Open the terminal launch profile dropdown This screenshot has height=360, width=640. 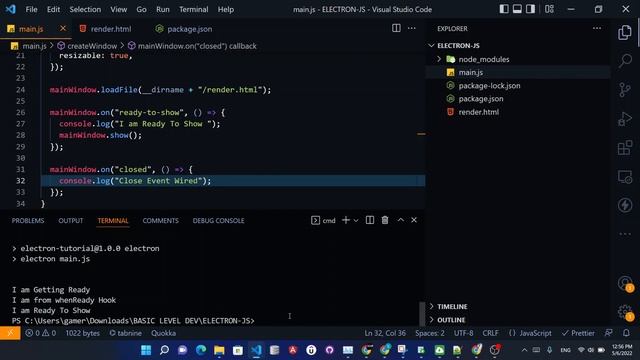click(x=356, y=220)
